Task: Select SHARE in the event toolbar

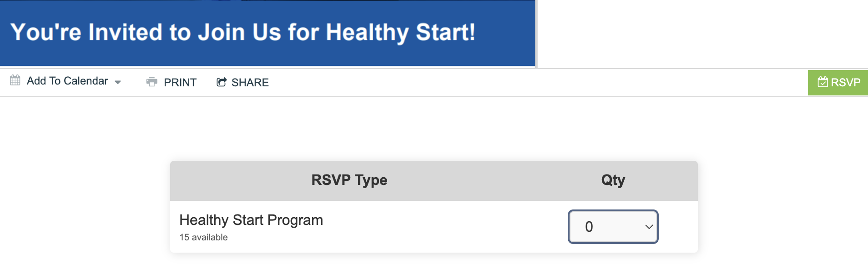Action: tap(242, 82)
